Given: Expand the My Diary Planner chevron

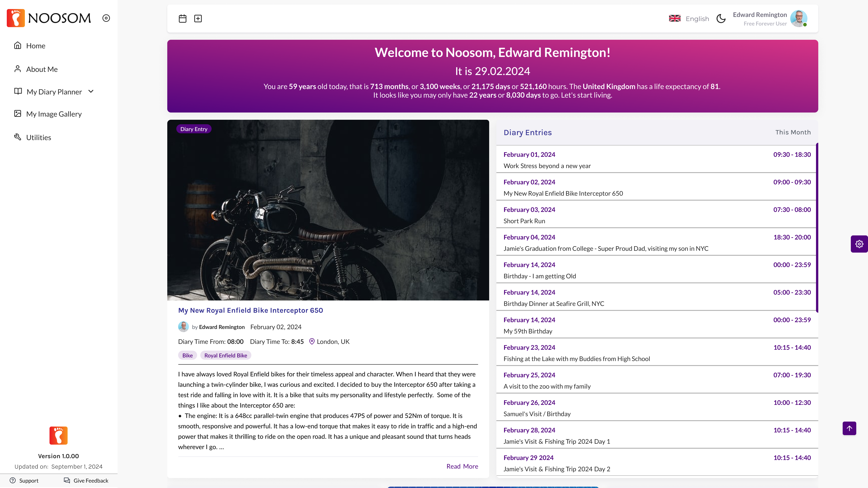Looking at the screenshot, I should pyautogui.click(x=91, y=91).
